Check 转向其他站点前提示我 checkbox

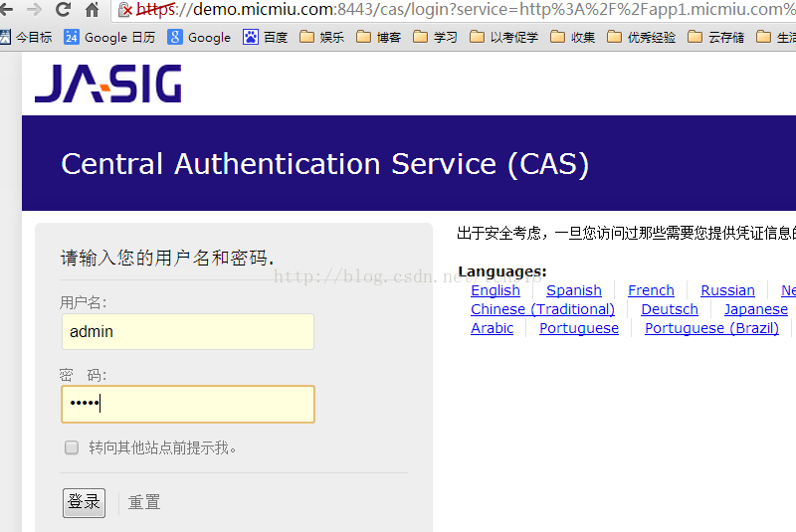coord(72,447)
